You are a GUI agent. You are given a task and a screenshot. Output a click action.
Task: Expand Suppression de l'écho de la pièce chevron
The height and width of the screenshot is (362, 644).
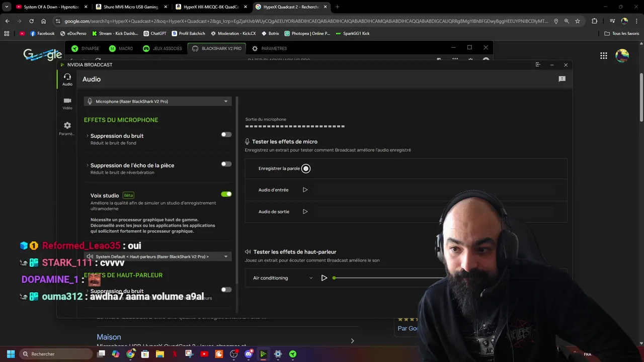pyautogui.click(x=88, y=165)
